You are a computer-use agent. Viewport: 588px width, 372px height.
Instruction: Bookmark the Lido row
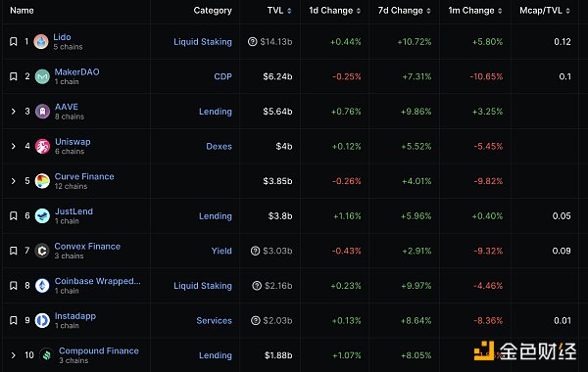point(14,41)
